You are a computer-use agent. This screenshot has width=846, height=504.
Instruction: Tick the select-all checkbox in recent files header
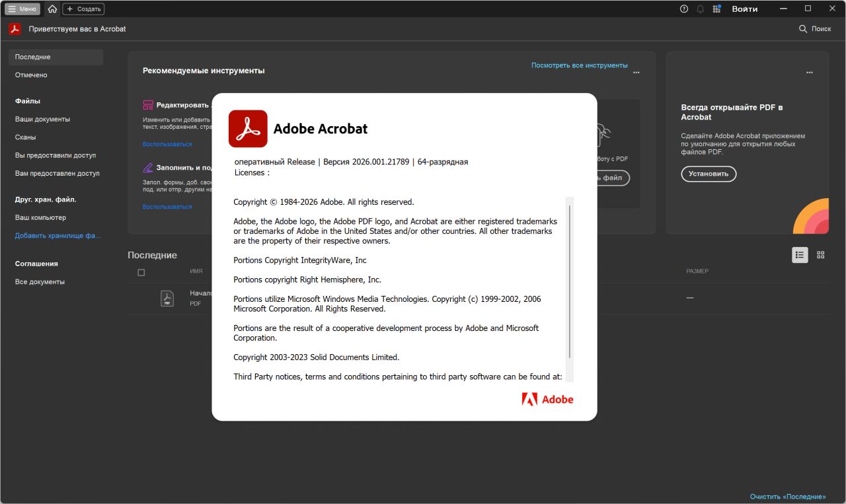tap(141, 272)
